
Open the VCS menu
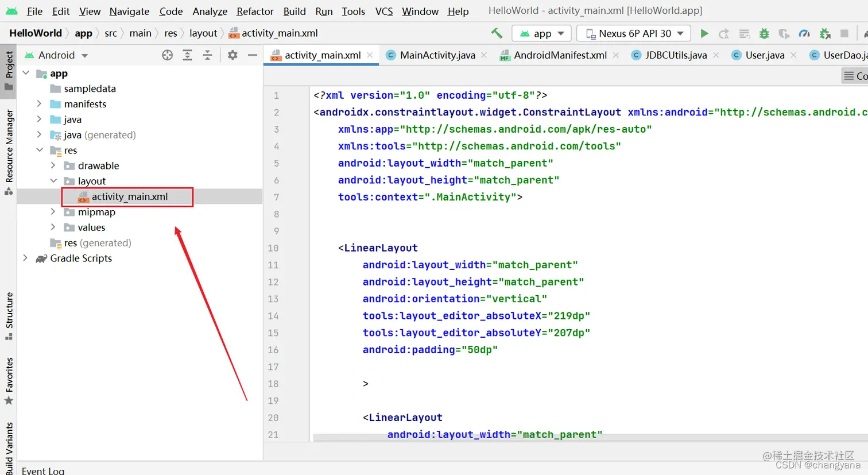(x=384, y=11)
